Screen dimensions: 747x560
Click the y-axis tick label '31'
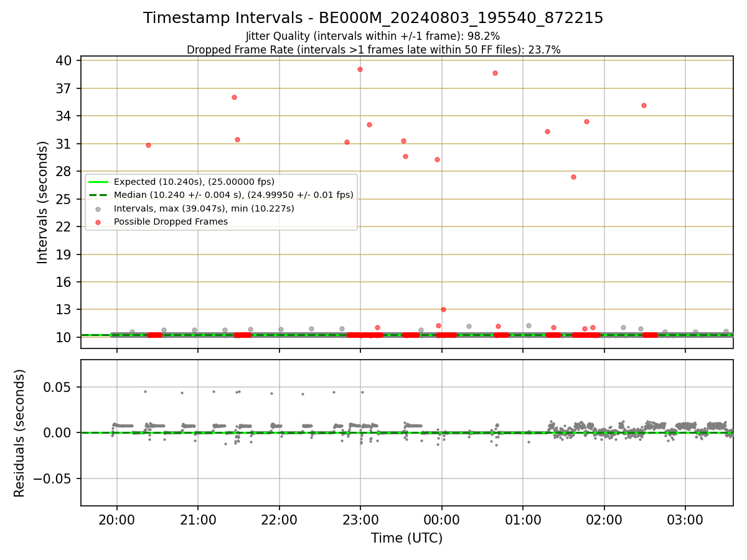tap(64, 144)
